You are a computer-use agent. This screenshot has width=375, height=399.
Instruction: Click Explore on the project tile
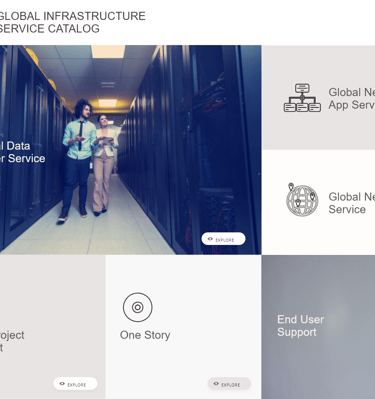[x=75, y=384]
